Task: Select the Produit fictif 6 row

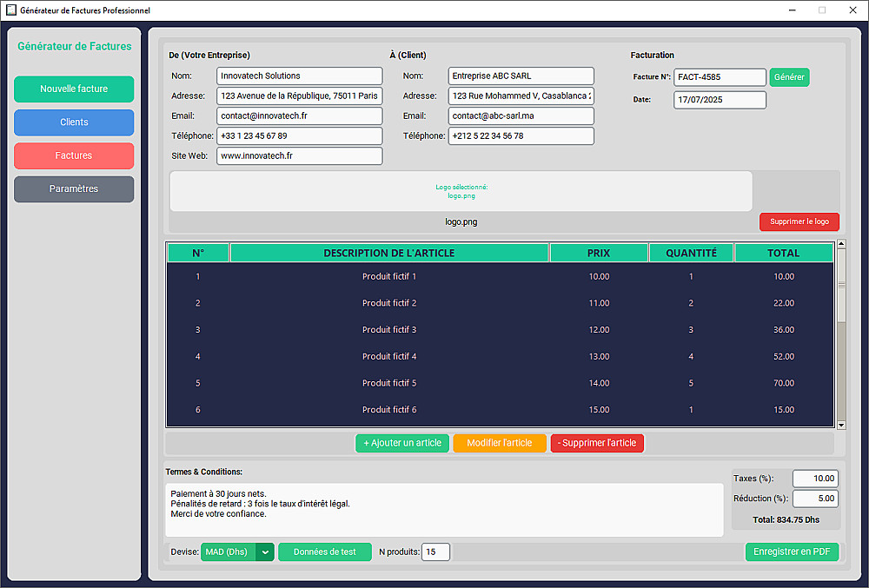Action: click(500, 410)
